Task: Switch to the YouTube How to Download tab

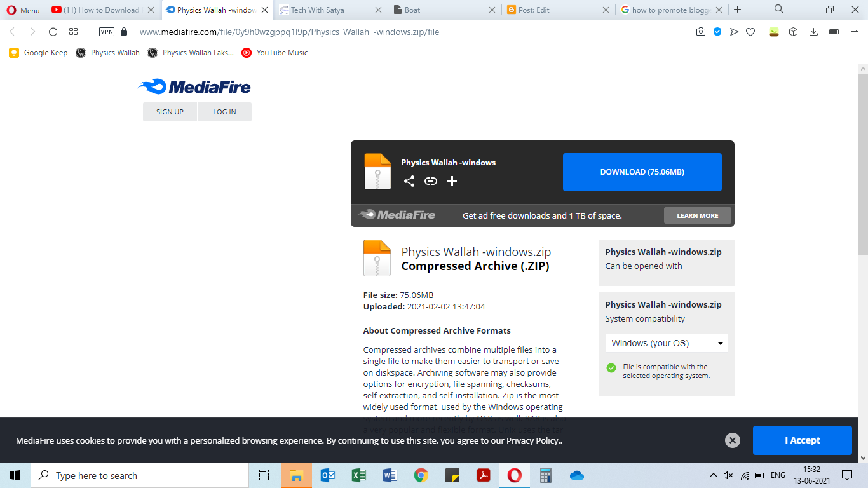Action: click(x=102, y=10)
